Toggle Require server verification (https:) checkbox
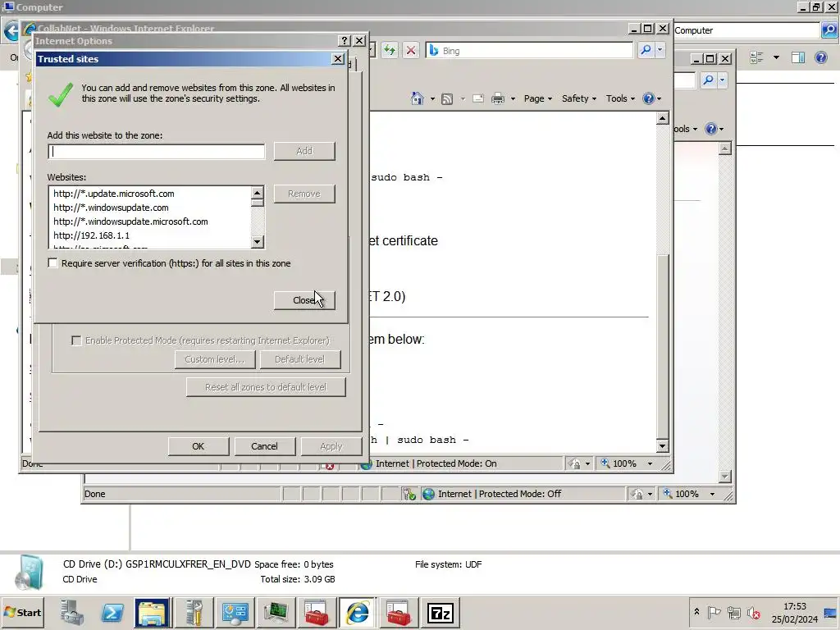The image size is (840, 630). point(52,263)
